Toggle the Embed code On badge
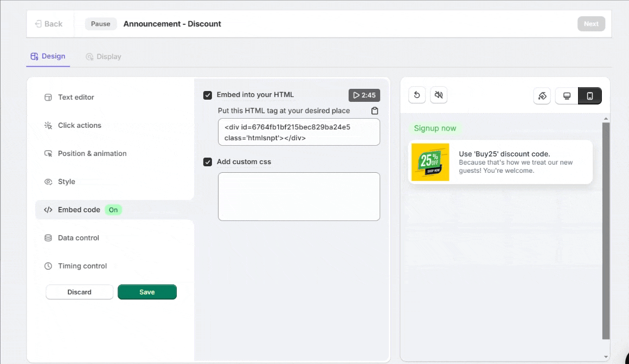The image size is (629, 364). click(113, 210)
